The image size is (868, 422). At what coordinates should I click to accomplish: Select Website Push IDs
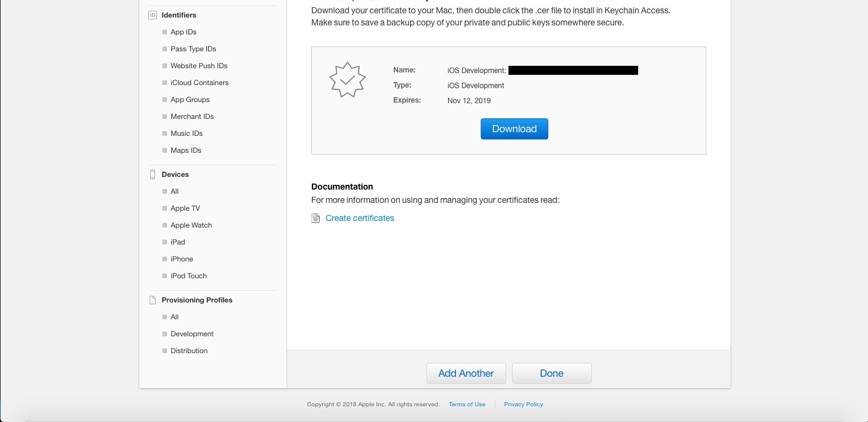point(199,66)
